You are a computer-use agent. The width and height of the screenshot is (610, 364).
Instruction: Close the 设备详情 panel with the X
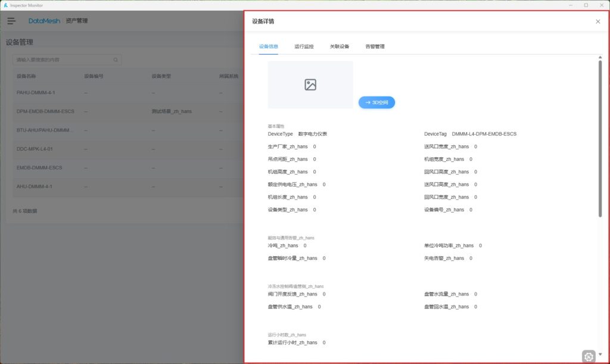pyautogui.click(x=597, y=21)
